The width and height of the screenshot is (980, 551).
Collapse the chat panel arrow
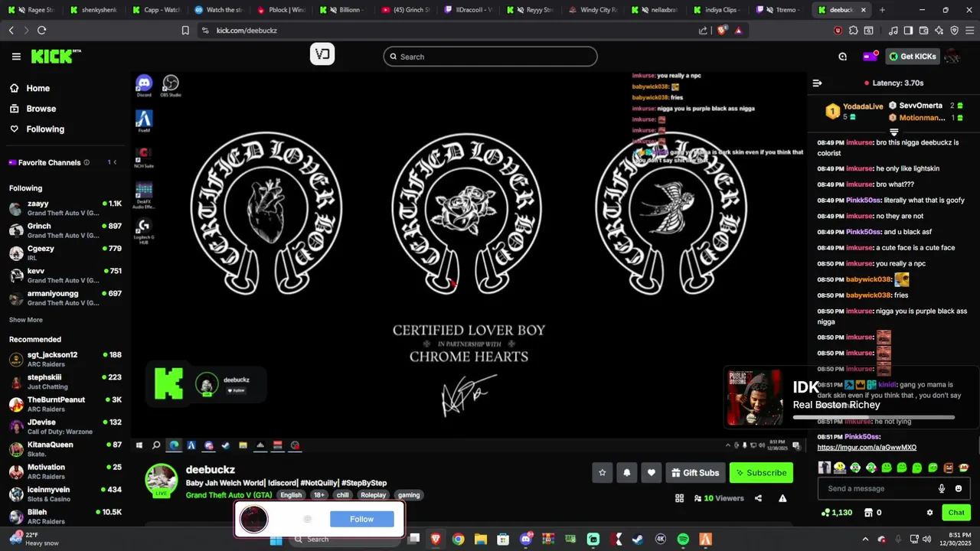tap(817, 83)
